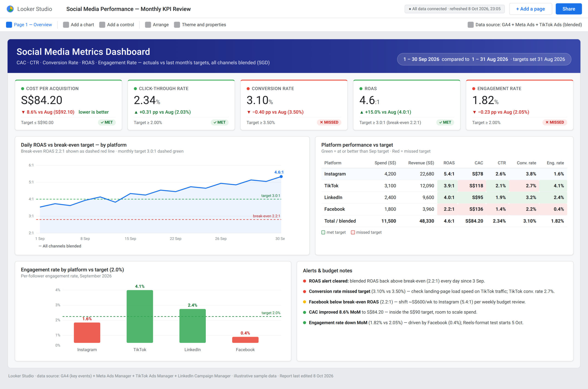Open the Arrange menu
This screenshot has width=588, height=389.
tap(157, 25)
